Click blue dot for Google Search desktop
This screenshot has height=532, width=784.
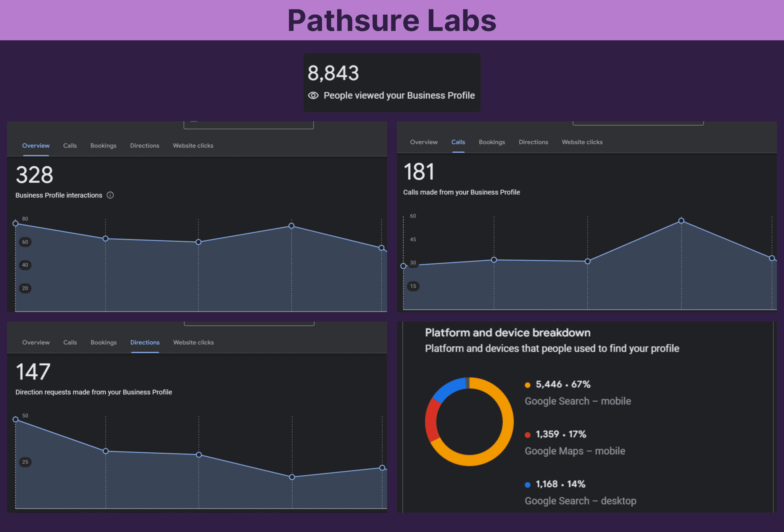[x=528, y=485]
